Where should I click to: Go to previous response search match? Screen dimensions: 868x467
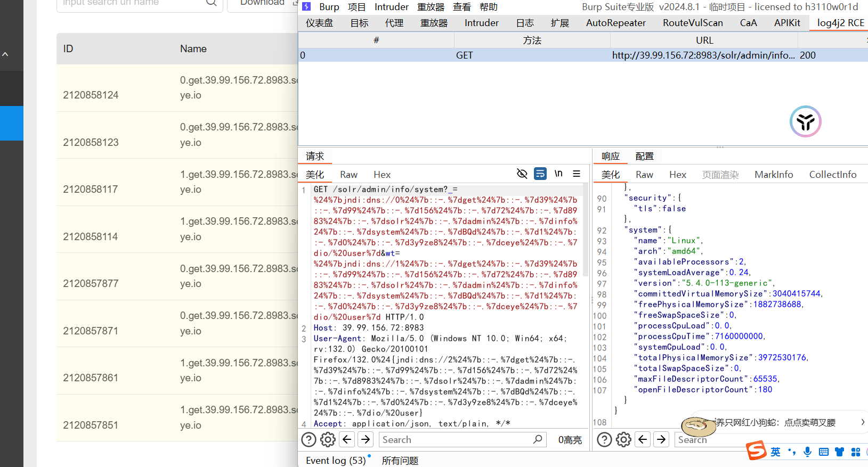(643, 439)
